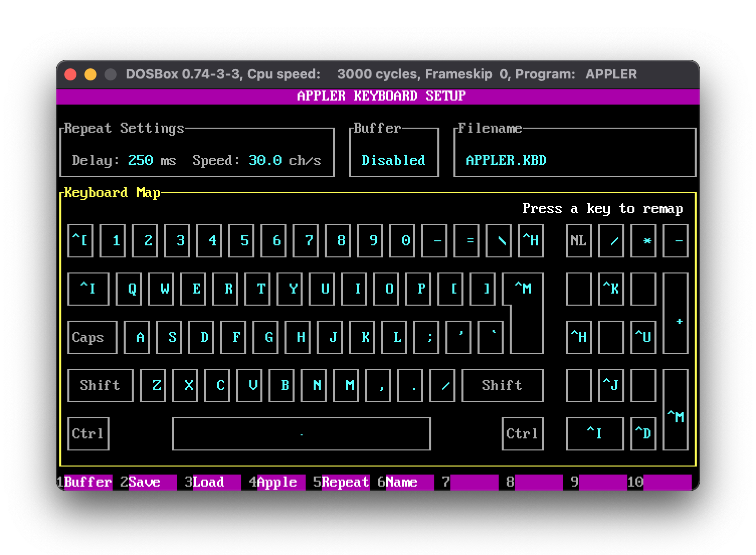
Task: Select the P key
Action: [x=418, y=289]
